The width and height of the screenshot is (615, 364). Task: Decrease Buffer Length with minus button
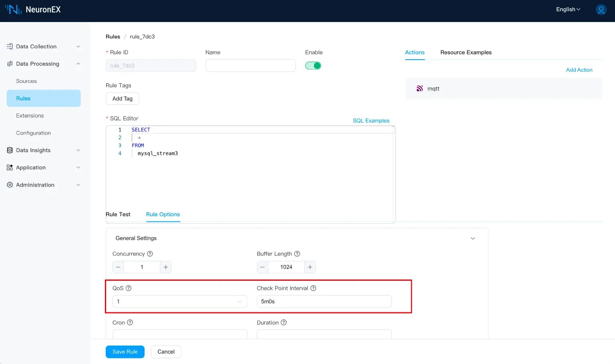coord(263,267)
